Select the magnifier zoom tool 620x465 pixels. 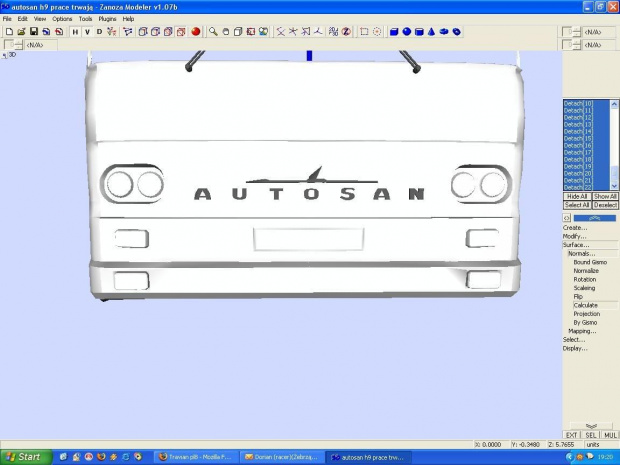pyautogui.click(x=213, y=31)
